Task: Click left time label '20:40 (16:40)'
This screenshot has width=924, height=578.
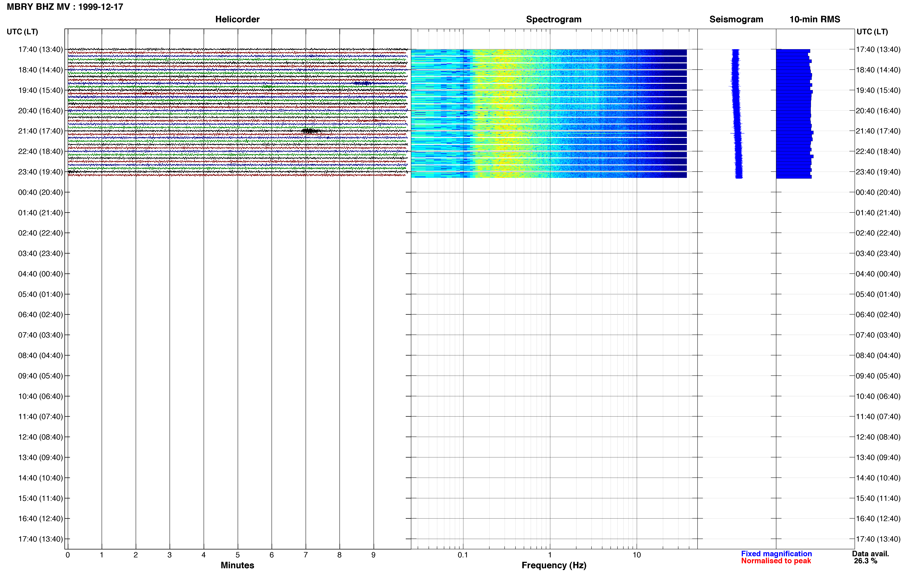Action: coord(41,111)
